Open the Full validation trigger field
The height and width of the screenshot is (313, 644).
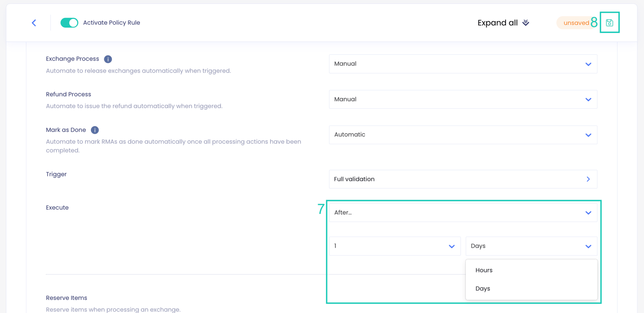(463, 179)
